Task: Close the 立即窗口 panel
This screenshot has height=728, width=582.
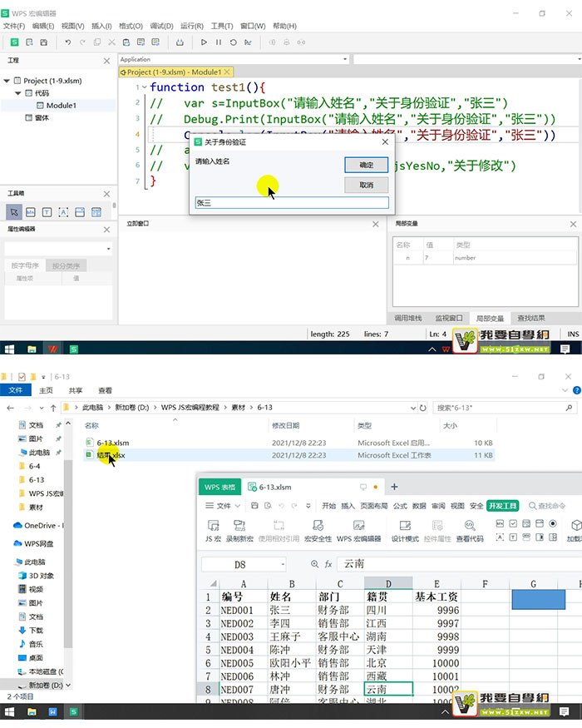Action: coord(376,225)
